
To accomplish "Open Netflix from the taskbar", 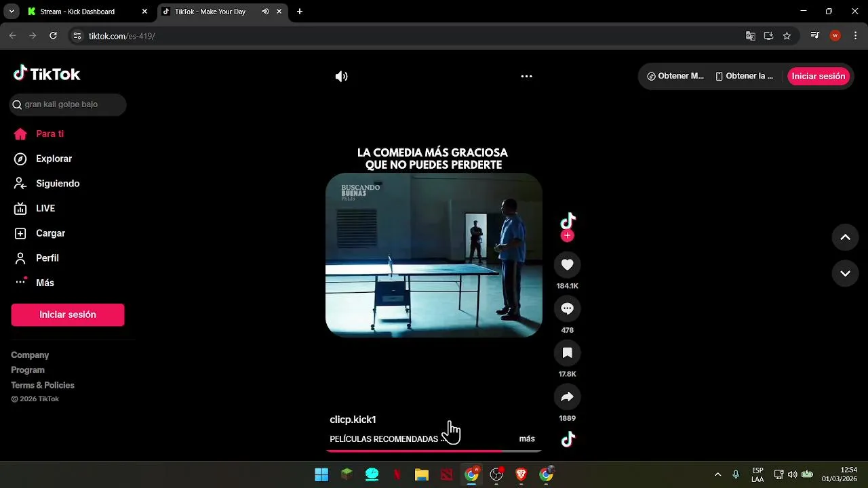I will click(397, 474).
